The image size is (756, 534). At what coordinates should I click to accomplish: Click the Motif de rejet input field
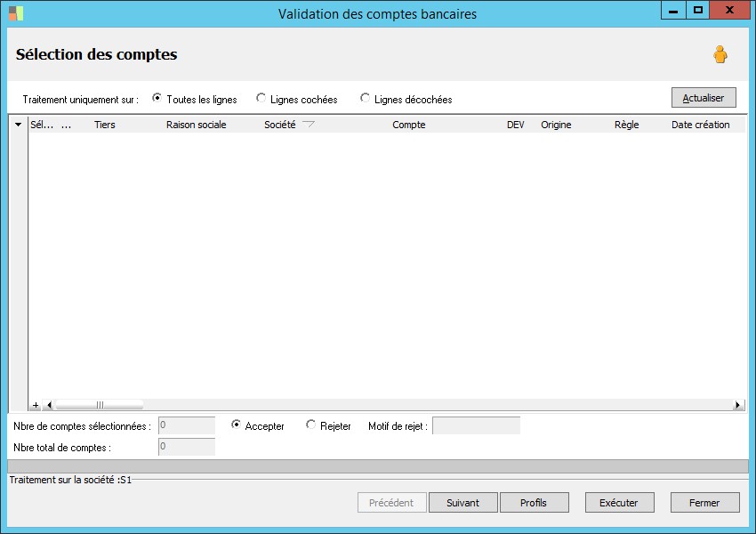pos(477,425)
